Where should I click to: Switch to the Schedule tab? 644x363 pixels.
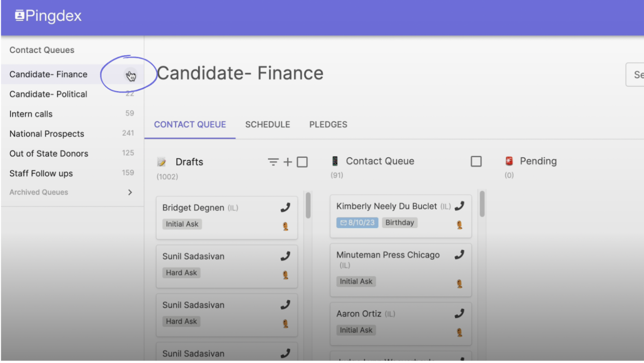[x=267, y=125]
